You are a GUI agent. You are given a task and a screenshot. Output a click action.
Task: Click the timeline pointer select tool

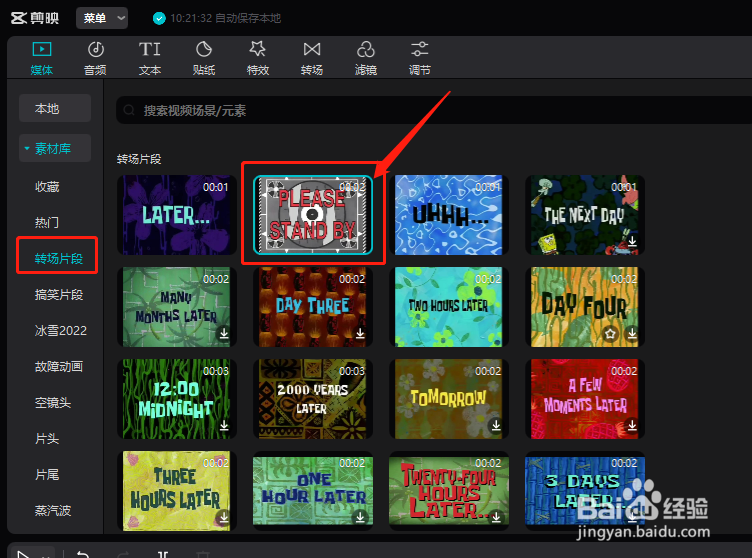click(x=23, y=554)
